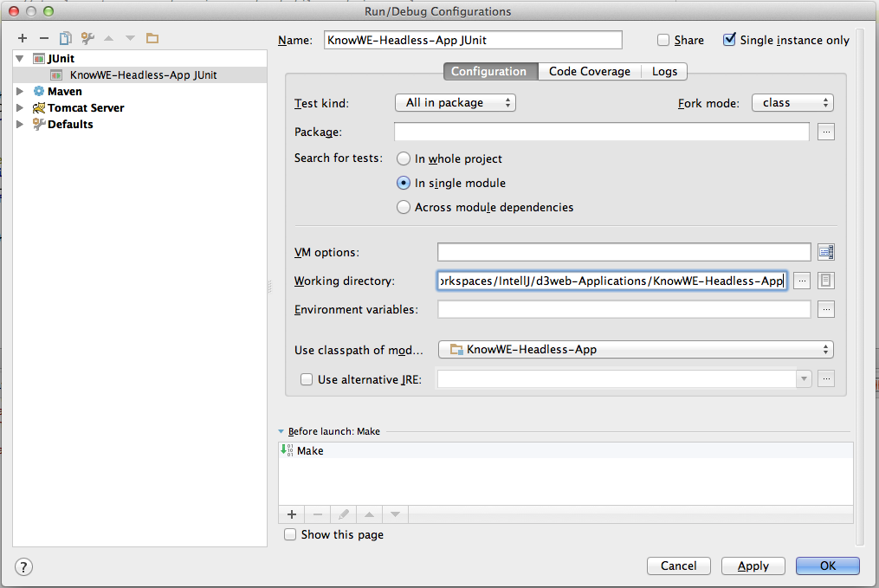Move before-launch task down
The image size is (879, 588).
[395, 514]
